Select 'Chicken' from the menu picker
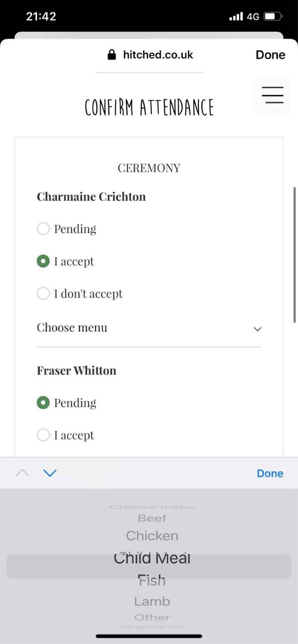Screen dimensions: 298x644 [x=152, y=535]
